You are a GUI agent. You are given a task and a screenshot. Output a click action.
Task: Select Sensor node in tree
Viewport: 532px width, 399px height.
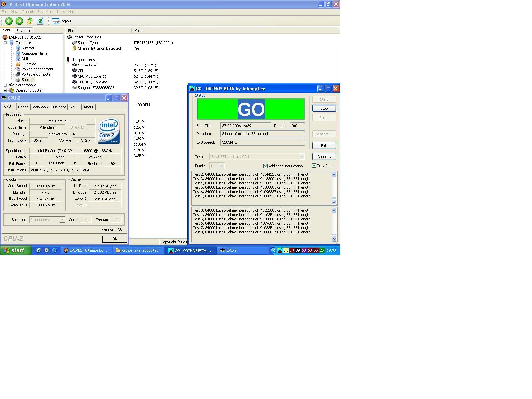point(27,80)
